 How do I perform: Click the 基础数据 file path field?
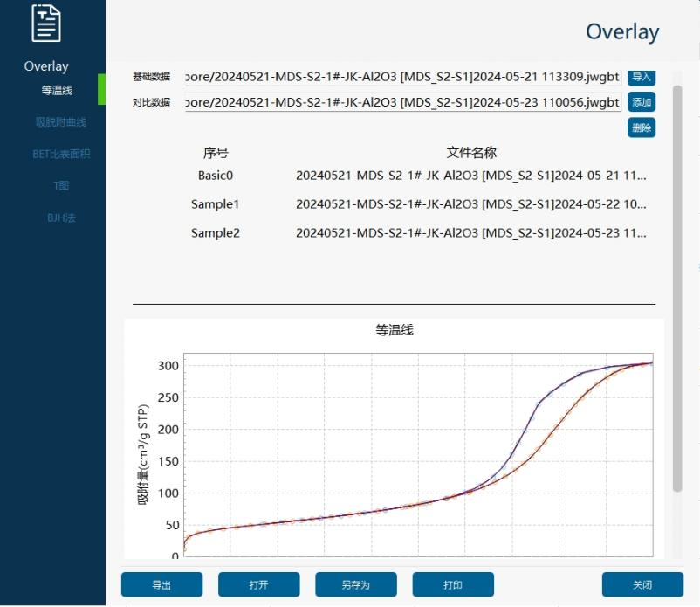403,77
